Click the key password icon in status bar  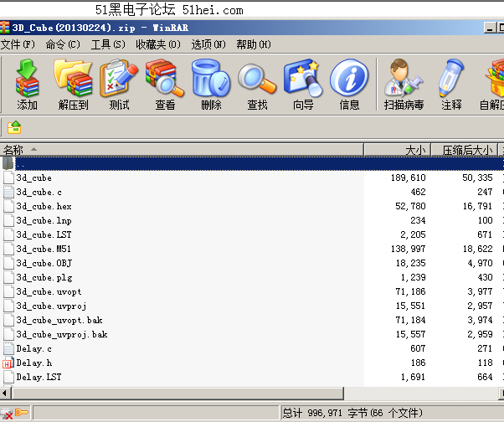(22, 412)
